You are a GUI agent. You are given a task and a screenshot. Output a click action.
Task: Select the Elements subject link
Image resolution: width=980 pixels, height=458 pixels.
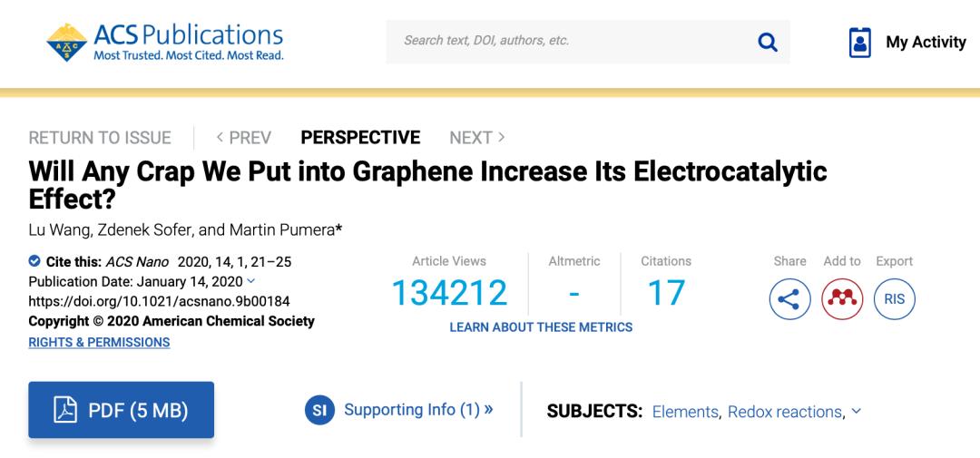pos(687,412)
